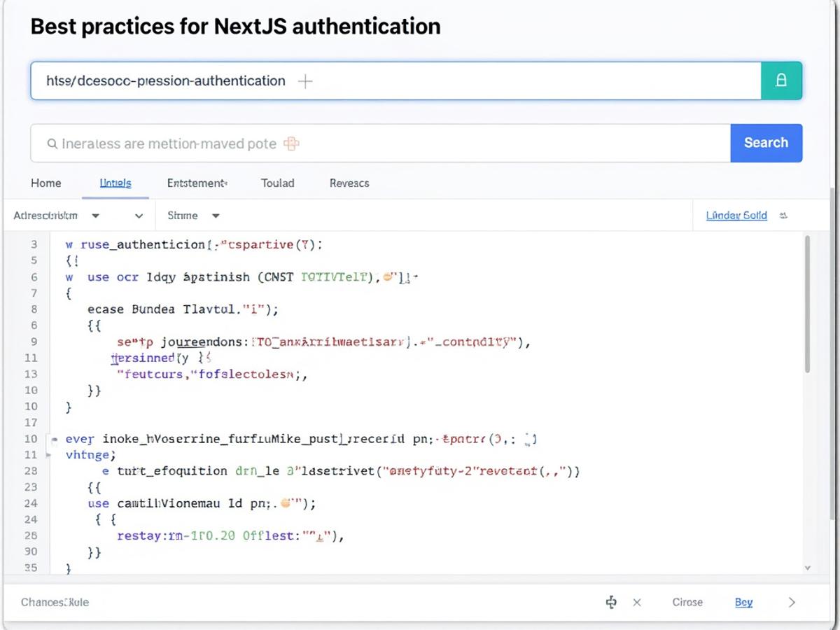Click the magnifying glass icon in the search field

52,143
